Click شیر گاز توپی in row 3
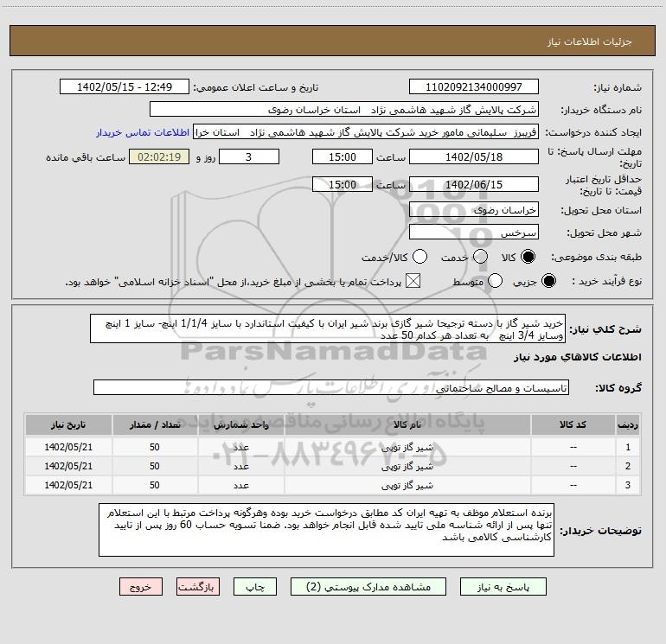 (407, 485)
